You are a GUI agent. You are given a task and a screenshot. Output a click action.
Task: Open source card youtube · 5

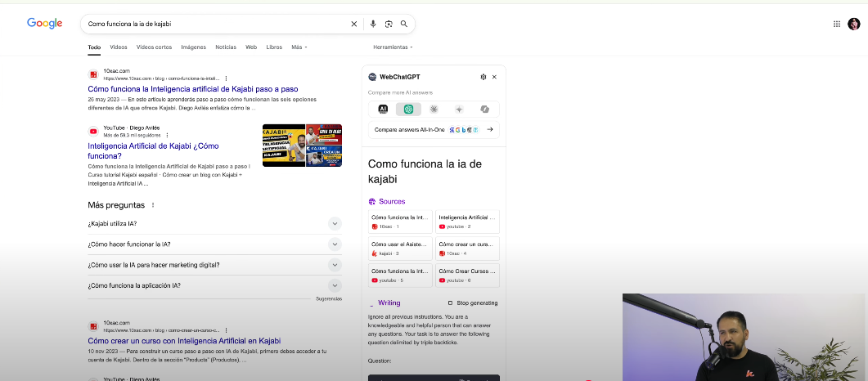400,276
